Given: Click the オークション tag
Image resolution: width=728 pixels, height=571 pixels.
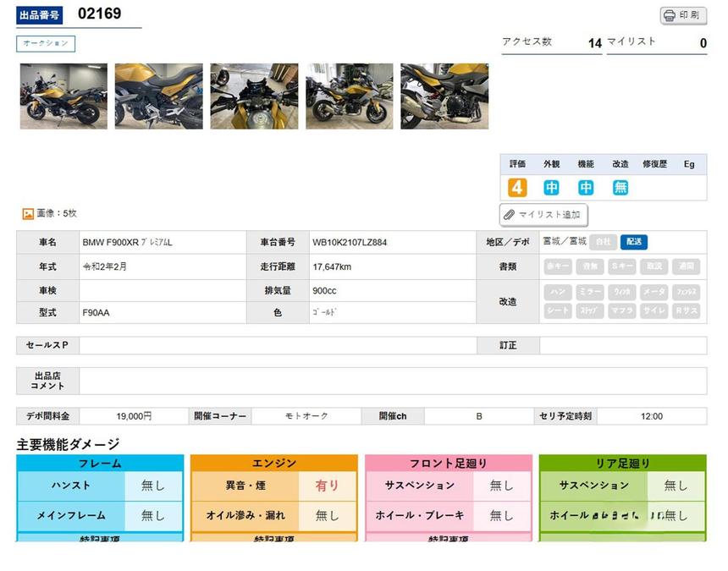Looking at the screenshot, I should pyautogui.click(x=46, y=43).
